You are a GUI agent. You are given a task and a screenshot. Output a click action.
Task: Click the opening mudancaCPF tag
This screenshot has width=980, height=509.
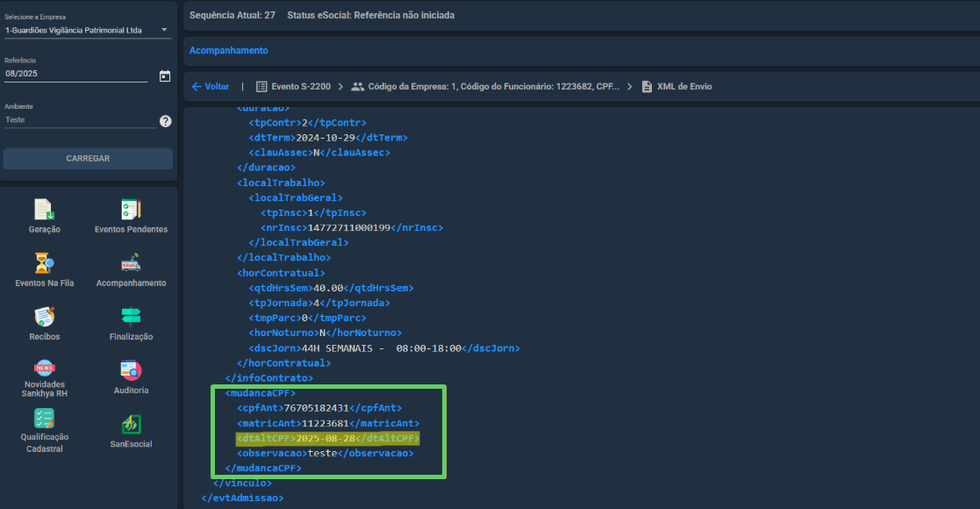[260, 393]
